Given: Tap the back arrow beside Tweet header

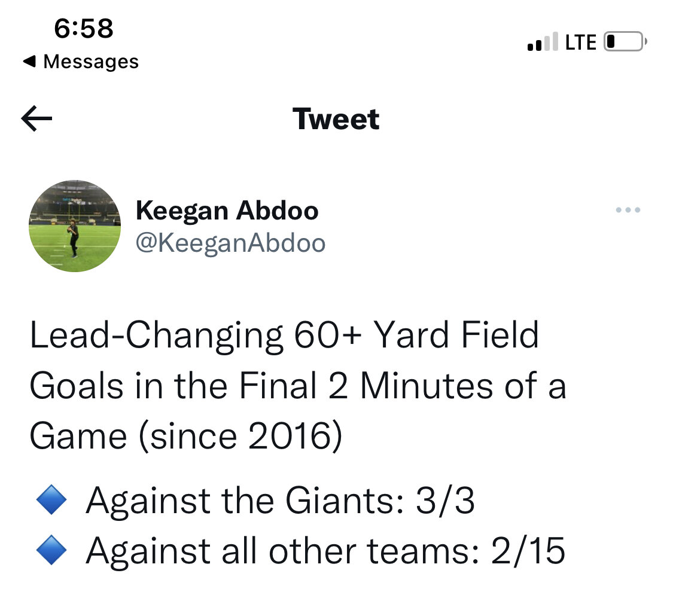Looking at the screenshot, I should [36, 119].
